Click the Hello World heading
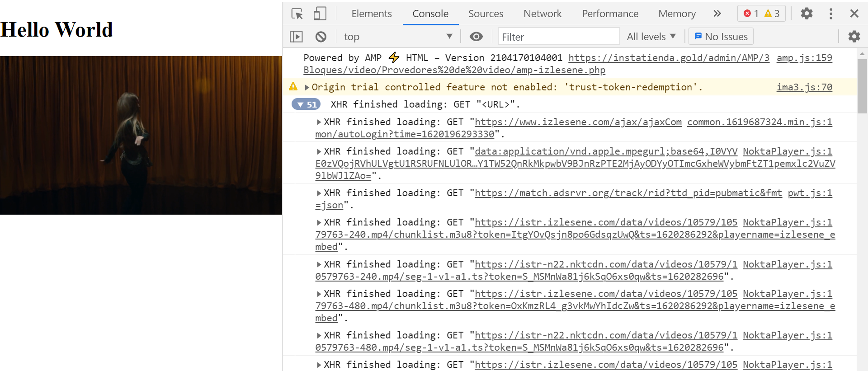Screen dimensions: 868x371 [57, 30]
